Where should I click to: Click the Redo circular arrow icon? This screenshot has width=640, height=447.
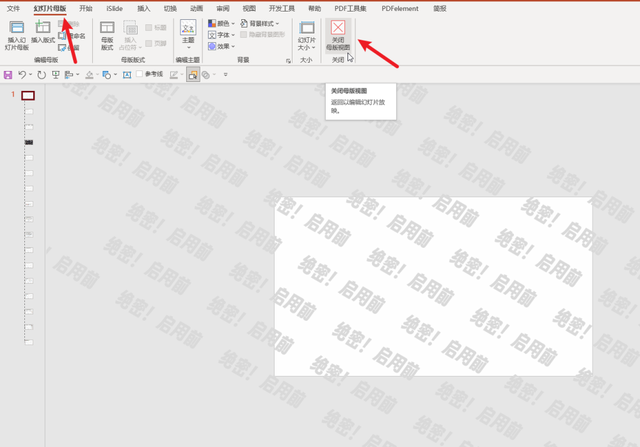[x=41, y=75]
